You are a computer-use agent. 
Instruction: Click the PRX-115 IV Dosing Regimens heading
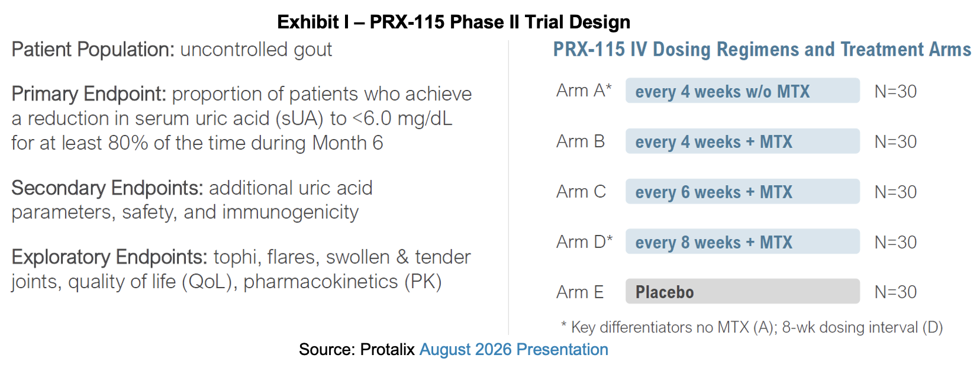(762, 50)
